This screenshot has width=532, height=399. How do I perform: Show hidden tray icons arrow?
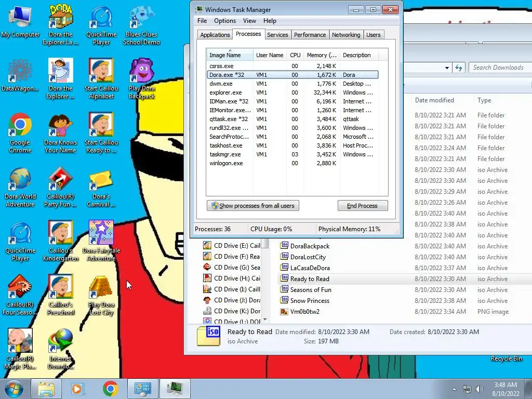click(x=454, y=389)
